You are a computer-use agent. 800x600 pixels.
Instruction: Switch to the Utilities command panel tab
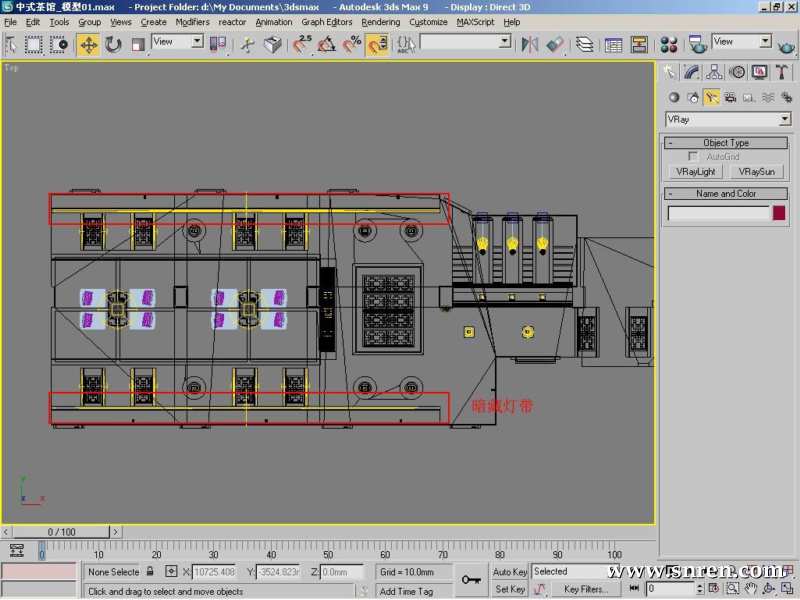(781, 72)
